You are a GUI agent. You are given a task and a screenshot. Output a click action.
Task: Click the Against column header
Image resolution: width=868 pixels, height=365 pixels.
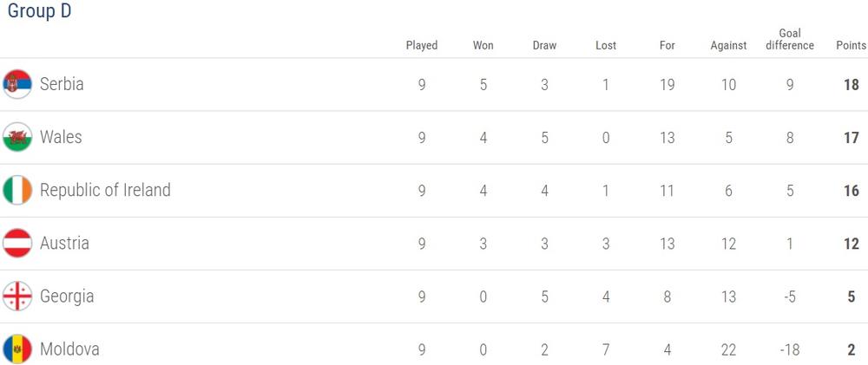coord(728,45)
